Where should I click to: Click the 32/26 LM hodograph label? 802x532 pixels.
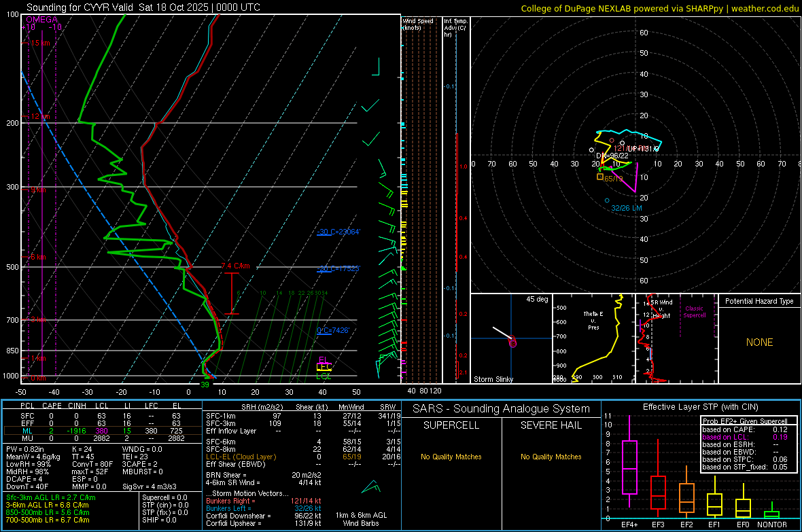pos(627,208)
